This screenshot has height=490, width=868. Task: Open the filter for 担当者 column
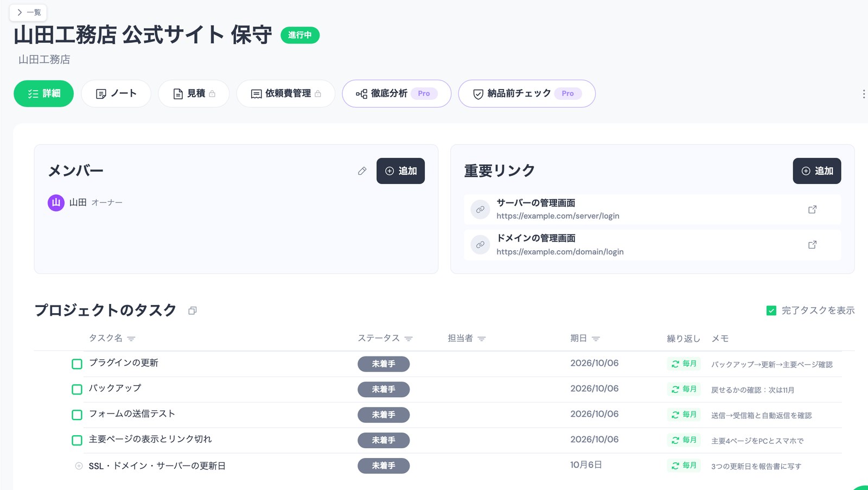click(481, 339)
